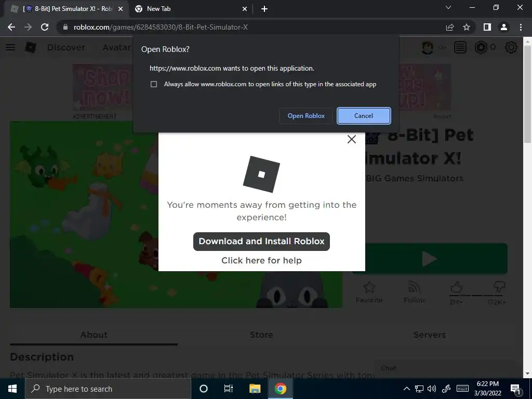Open the tab search dropdown chevron
This screenshot has height=399, width=532.
pyautogui.click(x=448, y=7)
